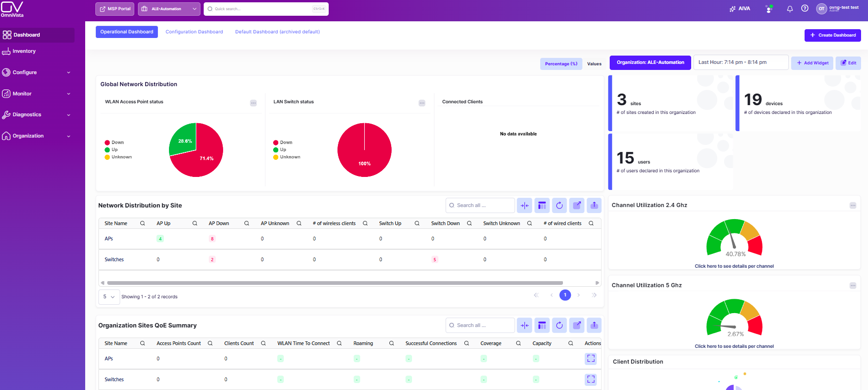
Task: Open the LAN Switch status options menu
Action: [x=422, y=103]
